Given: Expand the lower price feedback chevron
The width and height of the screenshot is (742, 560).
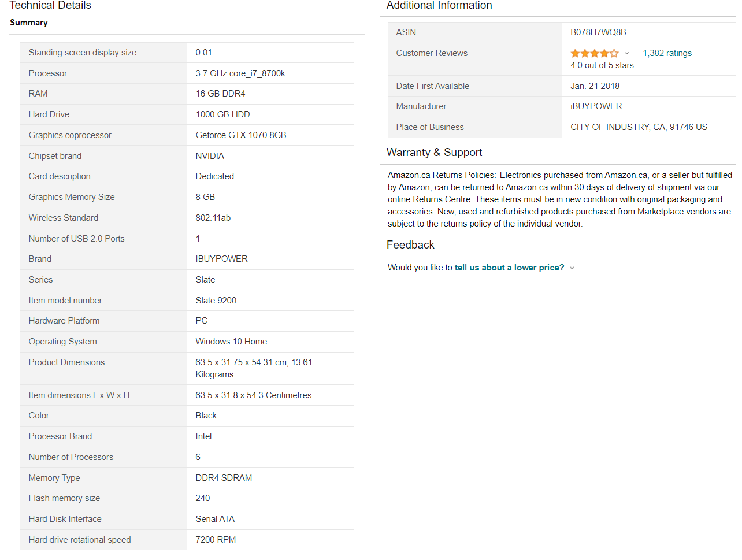Looking at the screenshot, I should click(572, 268).
